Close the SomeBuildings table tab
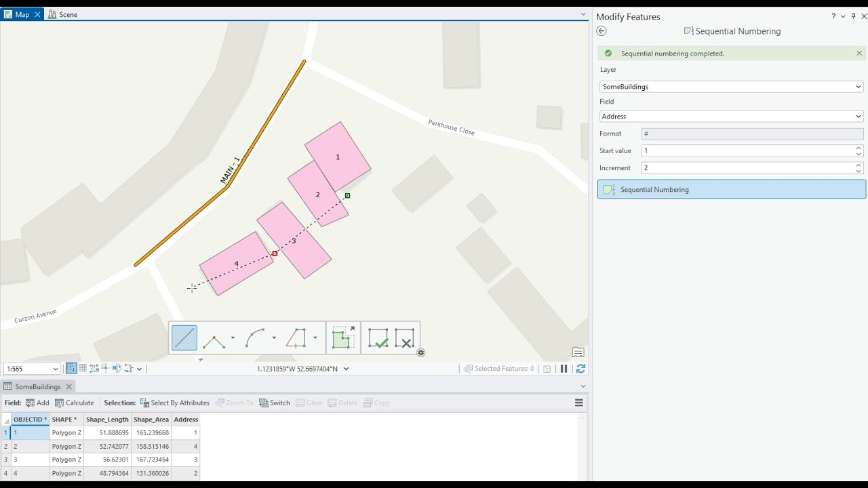 pos(68,386)
